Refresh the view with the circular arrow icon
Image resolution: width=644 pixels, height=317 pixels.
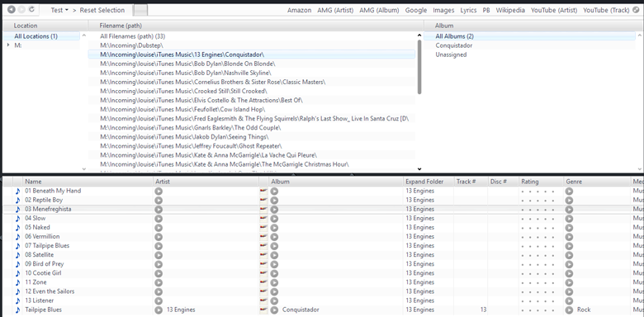pos(31,10)
